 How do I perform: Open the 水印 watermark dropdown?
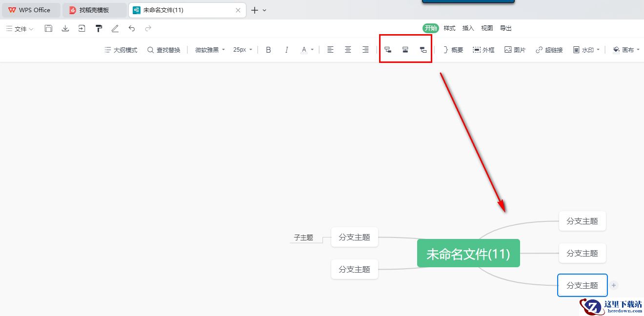click(586, 50)
